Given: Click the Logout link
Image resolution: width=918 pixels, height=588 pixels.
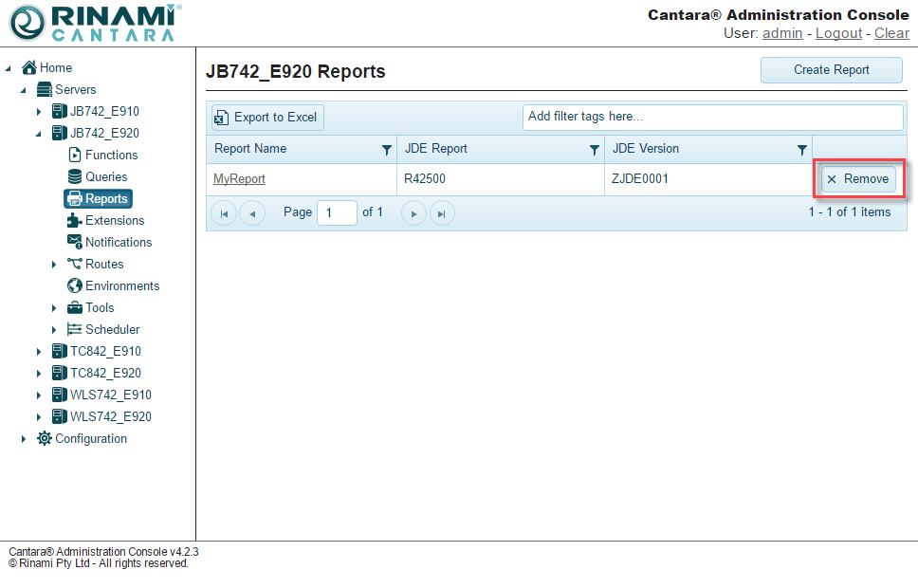Looking at the screenshot, I should pos(838,33).
